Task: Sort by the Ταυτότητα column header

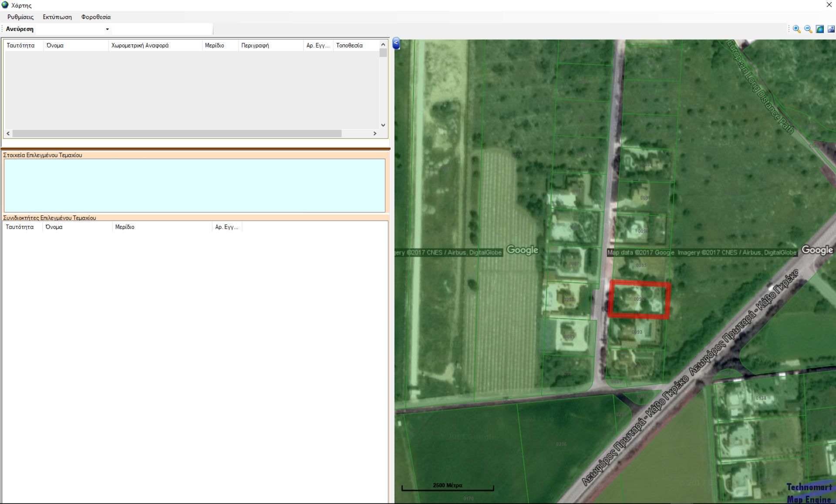Action: [21, 45]
